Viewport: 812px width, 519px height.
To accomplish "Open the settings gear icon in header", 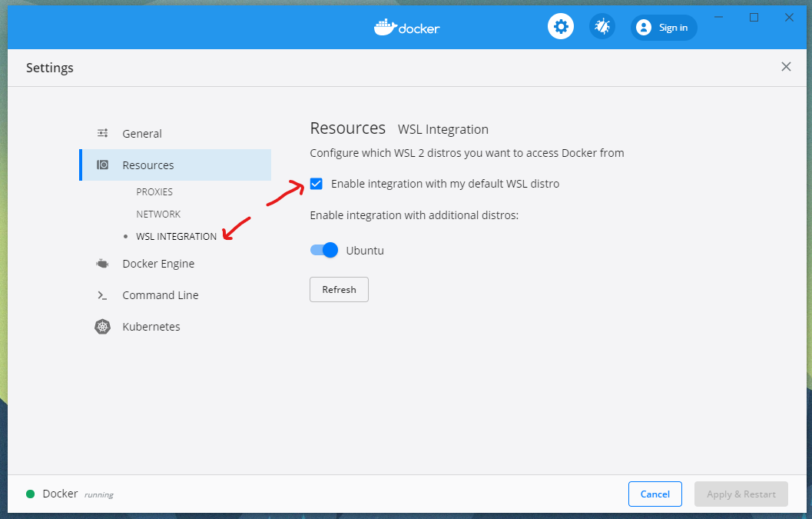I will click(561, 26).
